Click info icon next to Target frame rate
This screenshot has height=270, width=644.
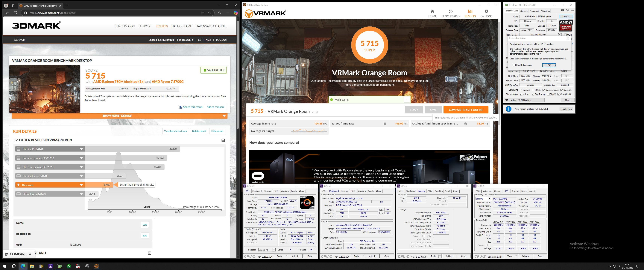click(x=385, y=124)
